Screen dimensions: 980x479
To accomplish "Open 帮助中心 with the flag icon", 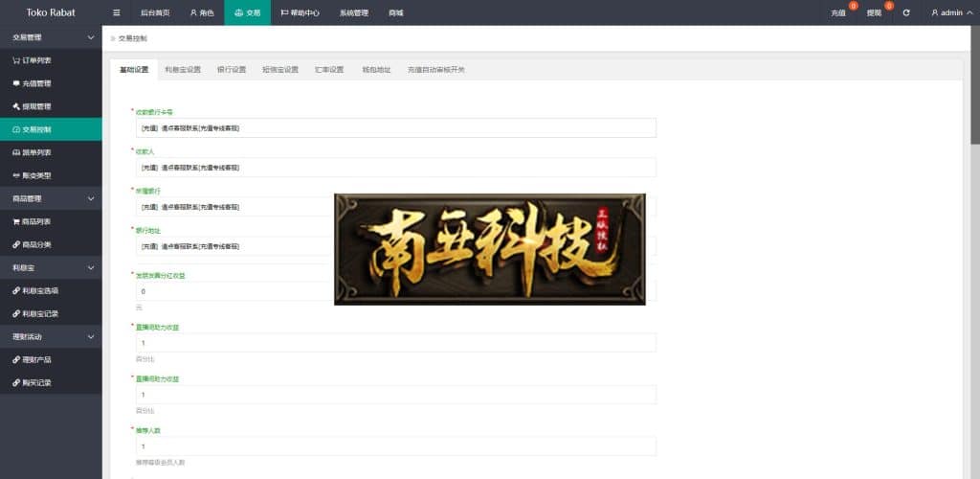I will click(300, 12).
